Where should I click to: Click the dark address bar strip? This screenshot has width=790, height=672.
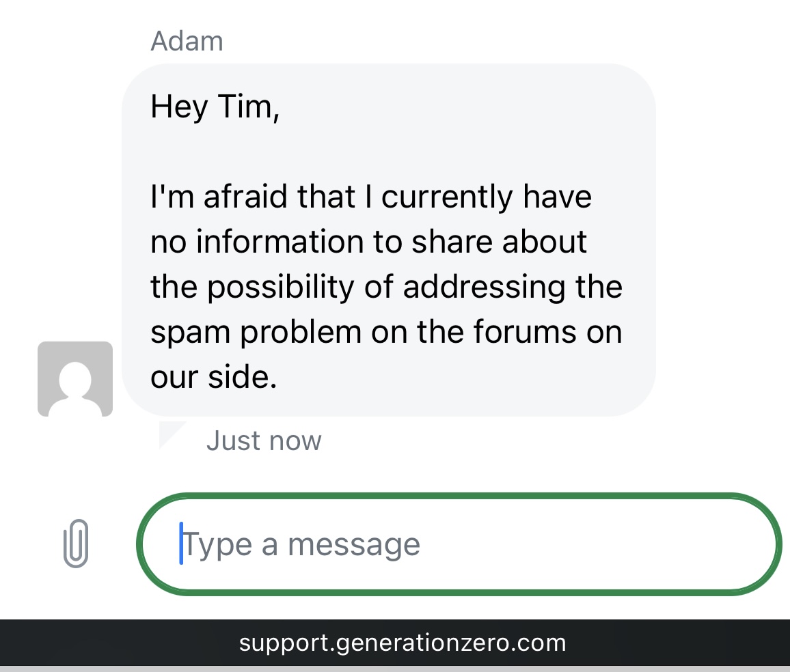tap(395, 643)
